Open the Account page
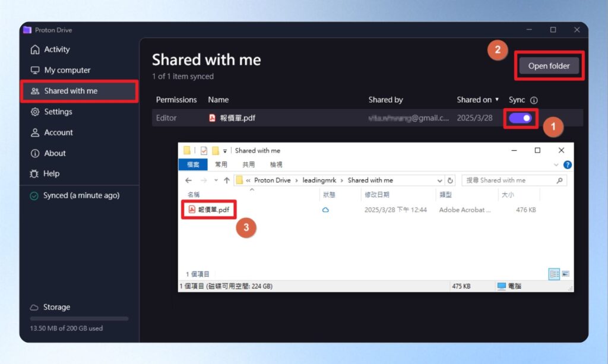608x364 pixels. 52,132
